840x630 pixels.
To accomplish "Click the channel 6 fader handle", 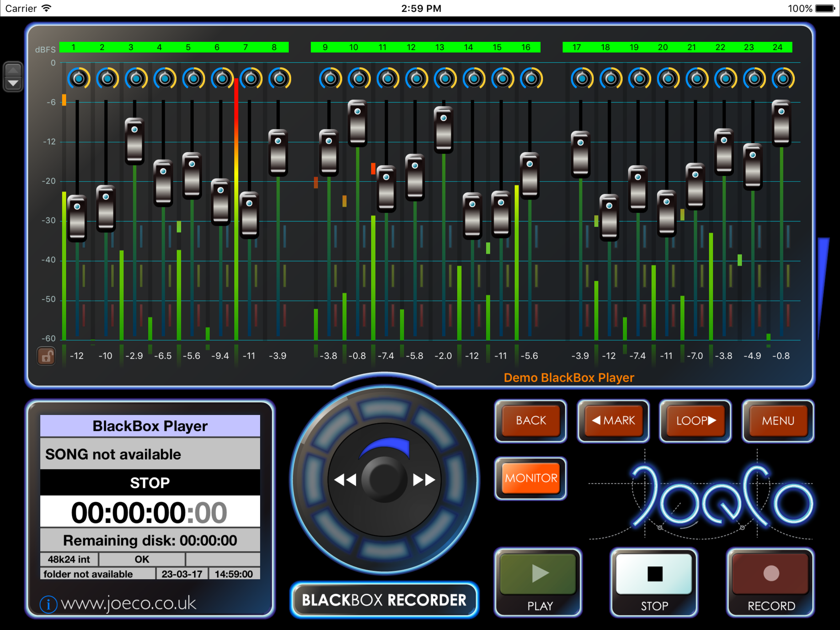I will click(220, 202).
